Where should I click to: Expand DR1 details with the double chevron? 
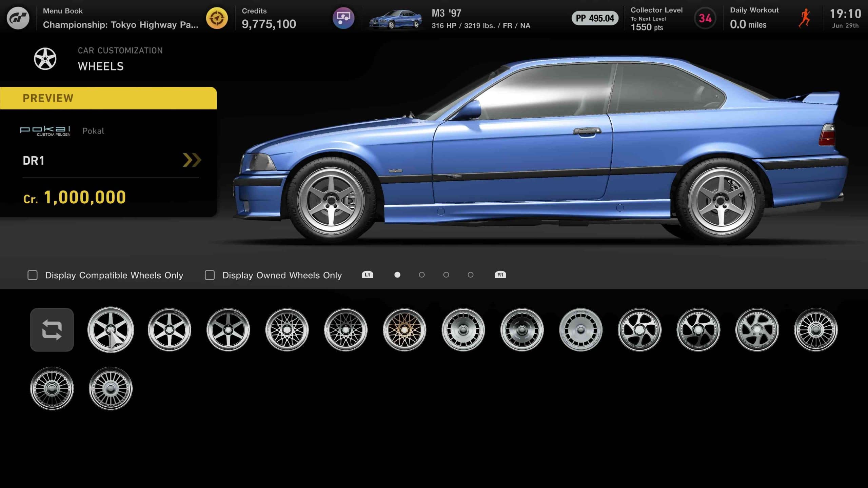192,160
